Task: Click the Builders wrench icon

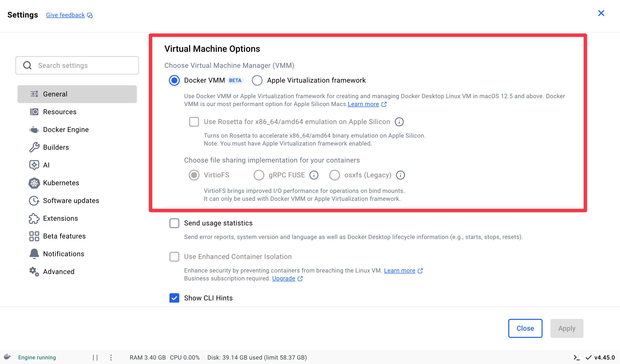Action: (34, 147)
